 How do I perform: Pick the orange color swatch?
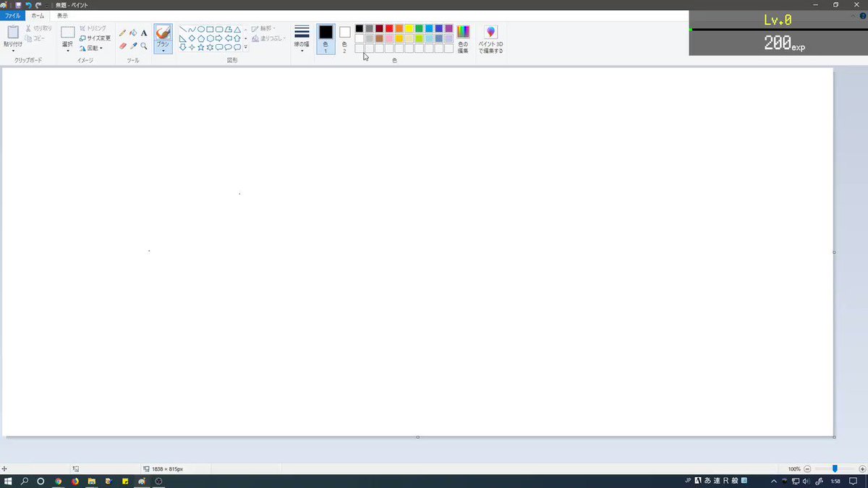399,28
